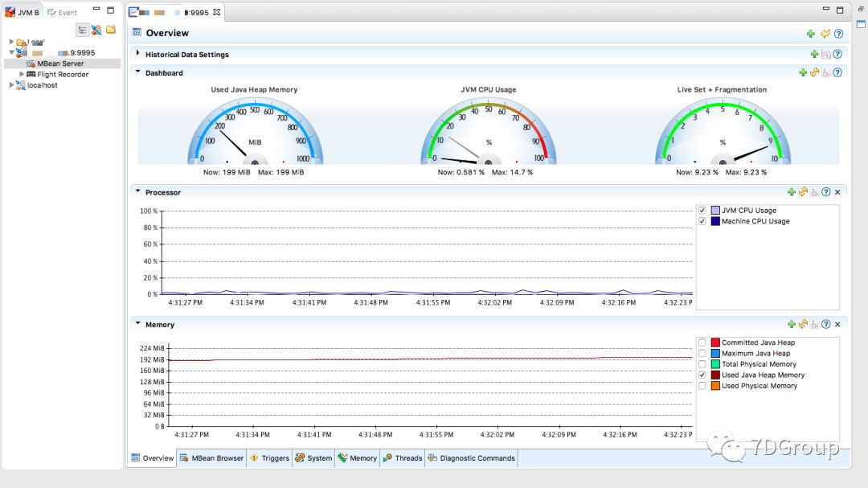The height and width of the screenshot is (488, 868).
Task: Click green plus icon in Dashboard header
Action: [x=803, y=72]
